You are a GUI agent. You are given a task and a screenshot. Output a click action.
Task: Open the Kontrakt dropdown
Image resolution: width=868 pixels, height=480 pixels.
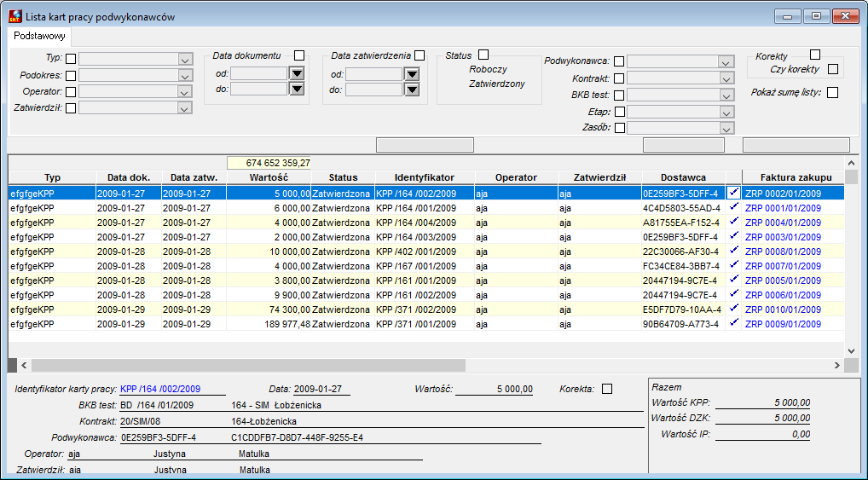(x=726, y=79)
